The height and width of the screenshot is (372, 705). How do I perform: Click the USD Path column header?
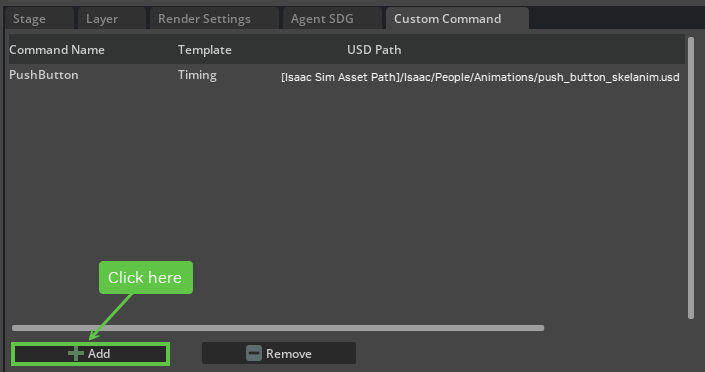point(374,50)
